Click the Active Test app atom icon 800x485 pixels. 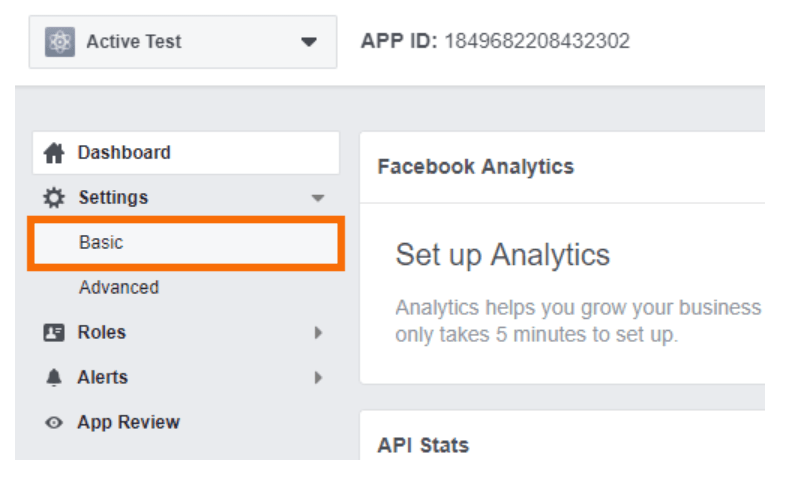click(60, 42)
